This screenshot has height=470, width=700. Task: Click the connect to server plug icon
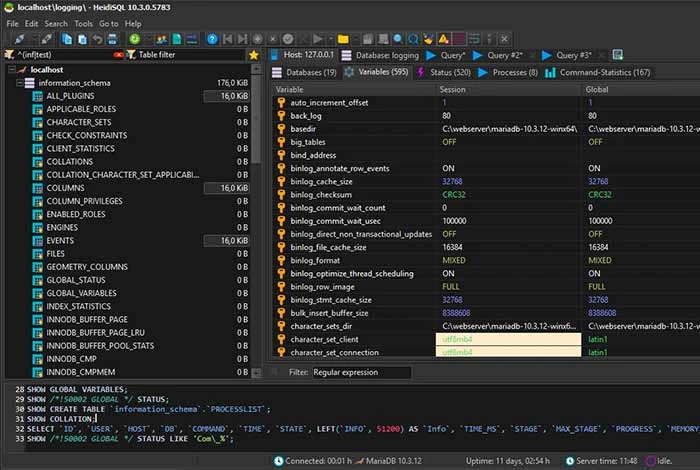[20, 39]
